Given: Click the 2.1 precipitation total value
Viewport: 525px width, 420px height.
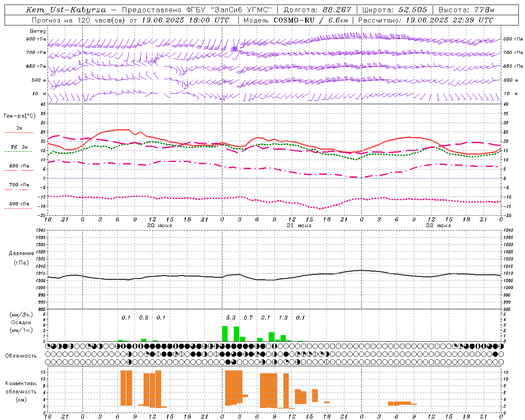Looking at the screenshot, I should click(x=265, y=318).
